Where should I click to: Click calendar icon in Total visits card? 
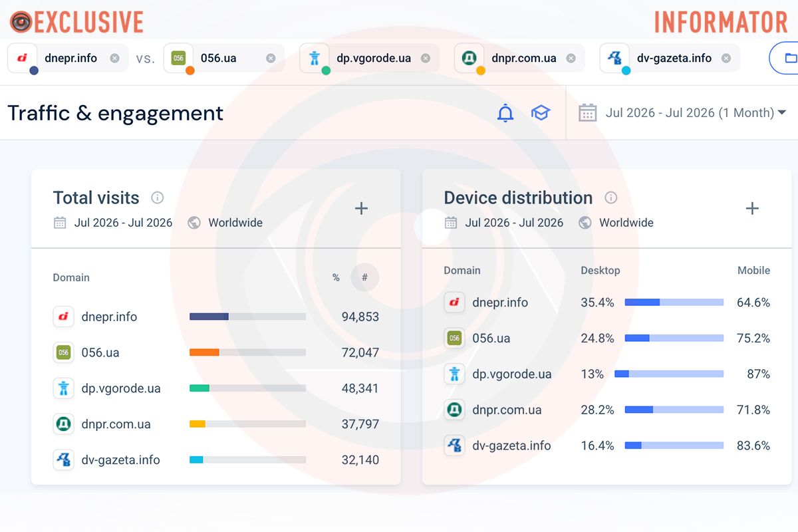(60, 223)
